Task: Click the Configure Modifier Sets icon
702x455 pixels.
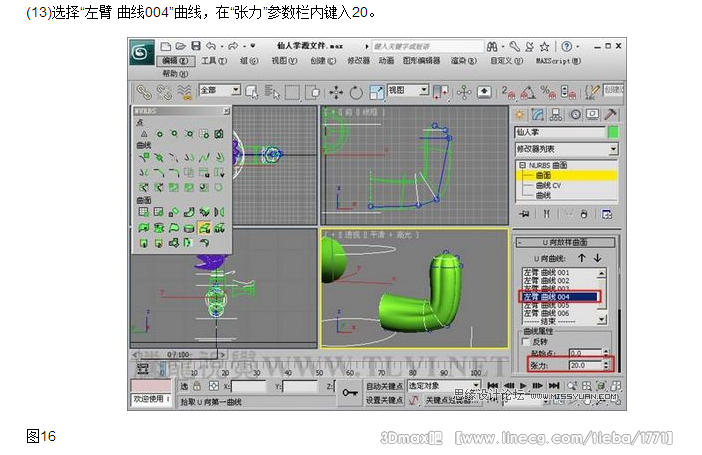Action: (607, 215)
